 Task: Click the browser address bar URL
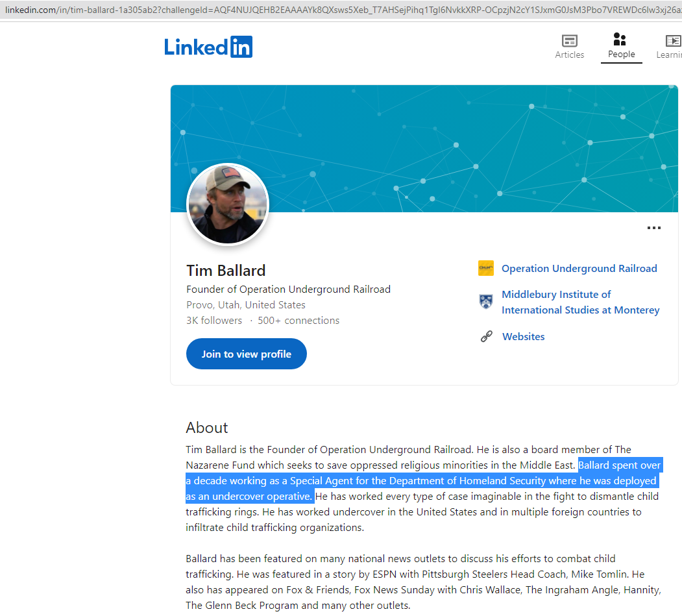point(341,10)
